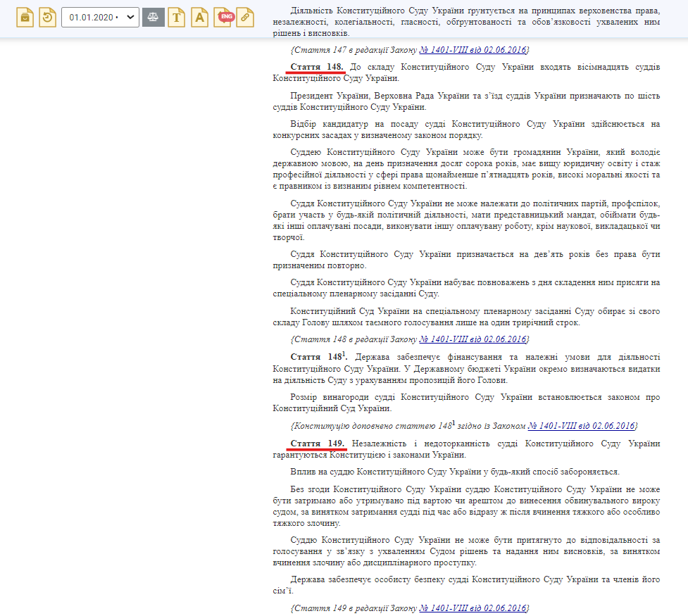Open the ENG translation document icon

pos(224,18)
